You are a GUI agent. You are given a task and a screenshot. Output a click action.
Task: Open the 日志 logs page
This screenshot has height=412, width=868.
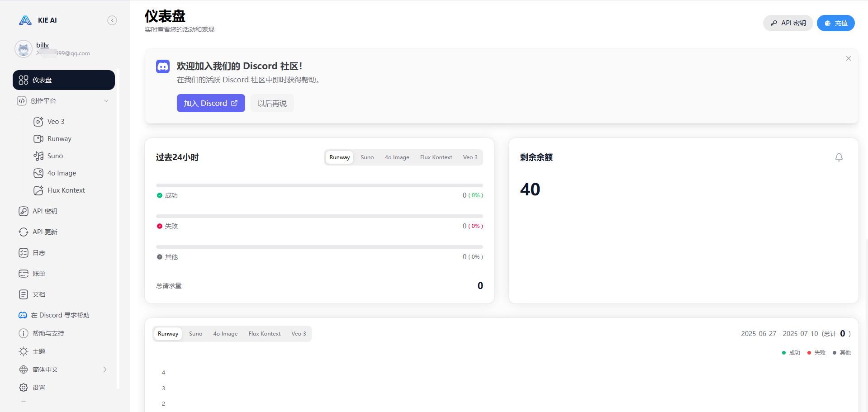point(39,253)
